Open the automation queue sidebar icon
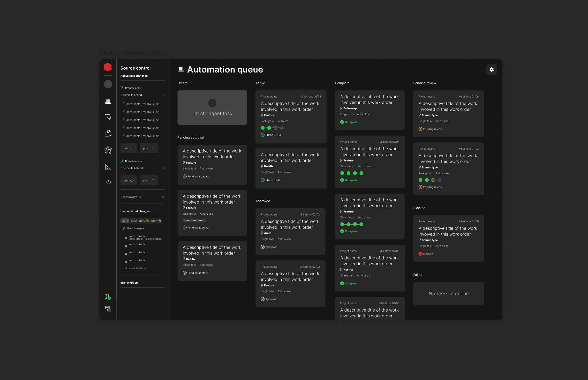The height and width of the screenshot is (380, 588). tap(108, 101)
